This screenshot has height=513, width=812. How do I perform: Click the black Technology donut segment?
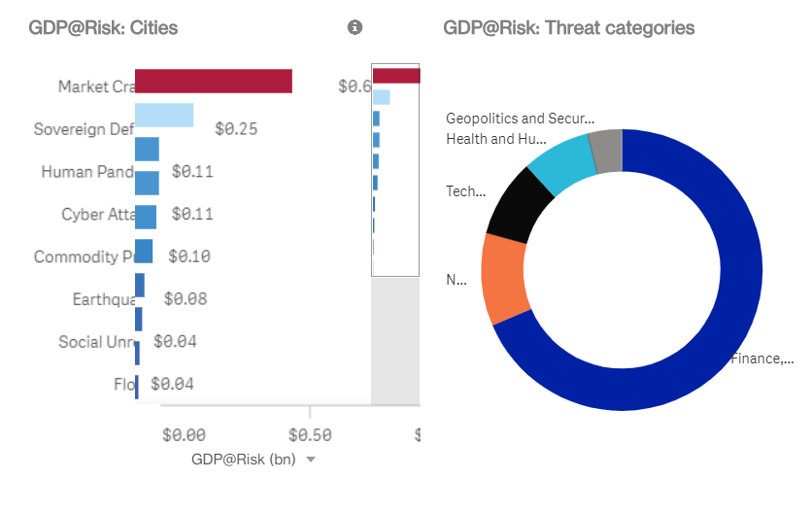pyautogui.click(x=522, y=204)
